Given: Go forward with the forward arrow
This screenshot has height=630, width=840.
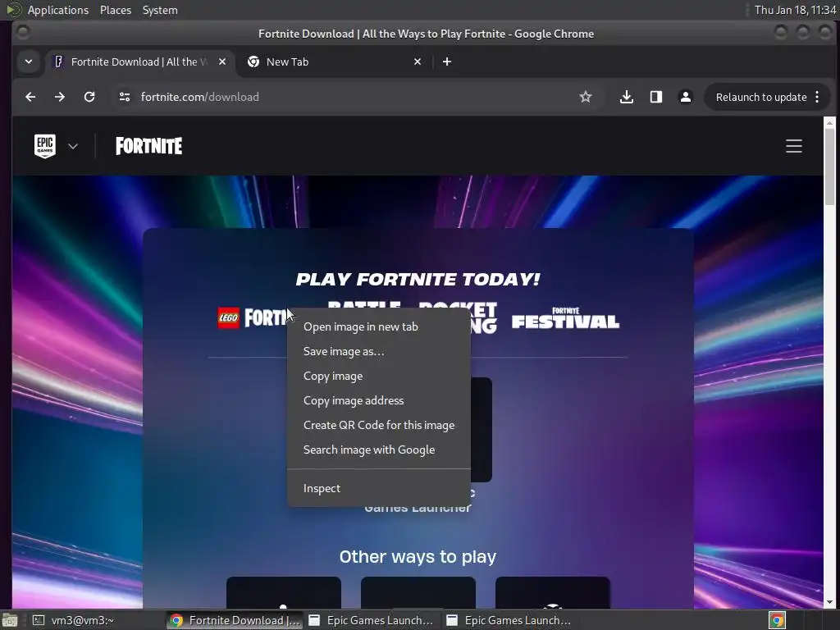Looking at the screenshot, I should 59,97.
